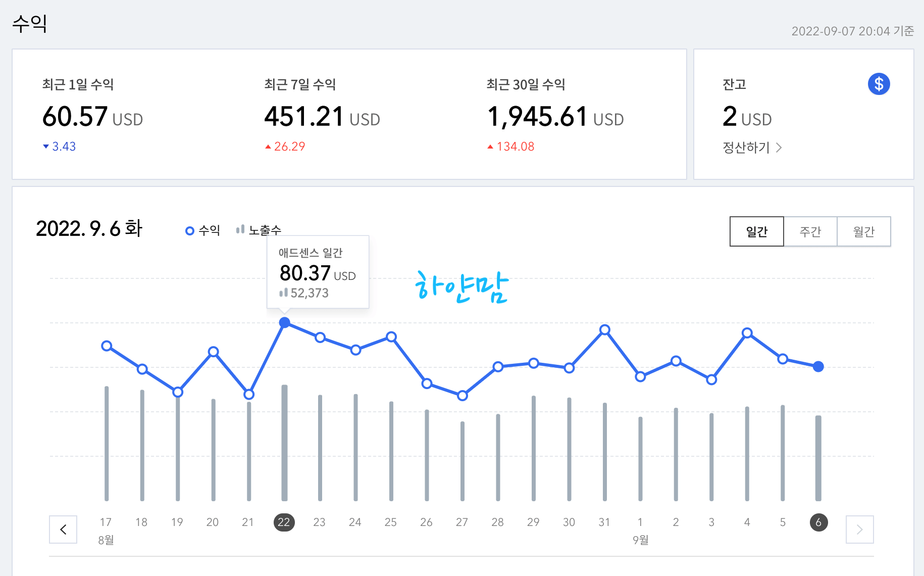Image resolution: width=924 pixels, height=576 pixels.
Task: Select the highlighted date 22 label
Action: click(284, 522)
